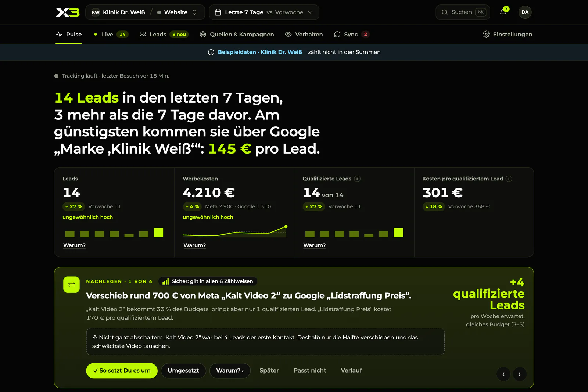Click the Tracking läuft status text
The height and width of the screenshot is (392, 588).
tap(115, 76)
